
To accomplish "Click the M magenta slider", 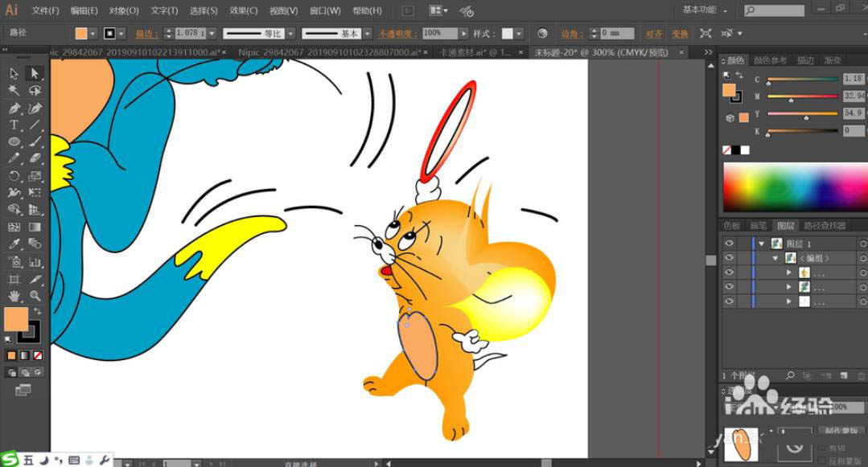I will [803, 96].
